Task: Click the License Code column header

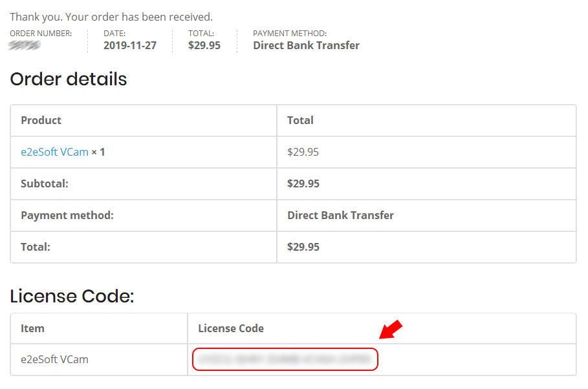Action: pyautogui.click(x=231, y=328)
